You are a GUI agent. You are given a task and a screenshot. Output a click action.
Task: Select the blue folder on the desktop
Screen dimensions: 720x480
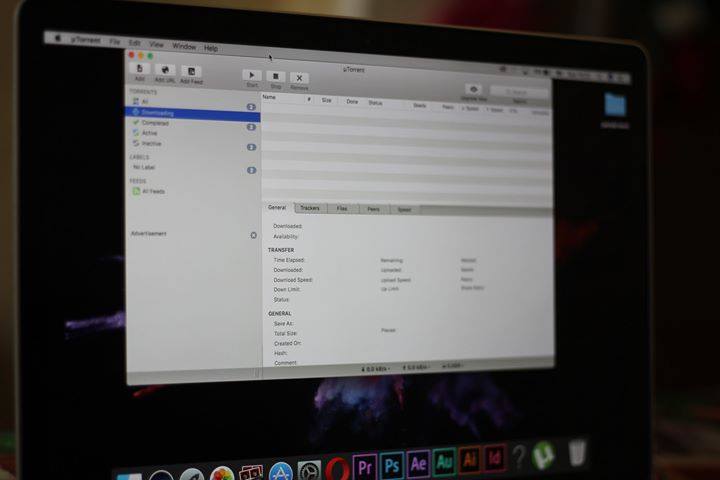[x=615, y=105]
